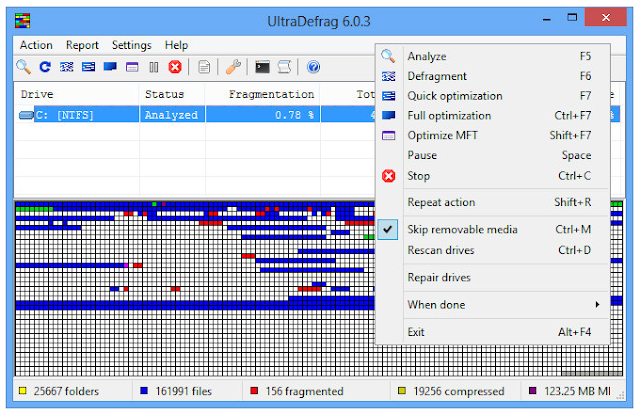This screenshot has width=640, height=415.
Task: Click the Optimize MFT toolbar icon
Action: tap(132, 67)
